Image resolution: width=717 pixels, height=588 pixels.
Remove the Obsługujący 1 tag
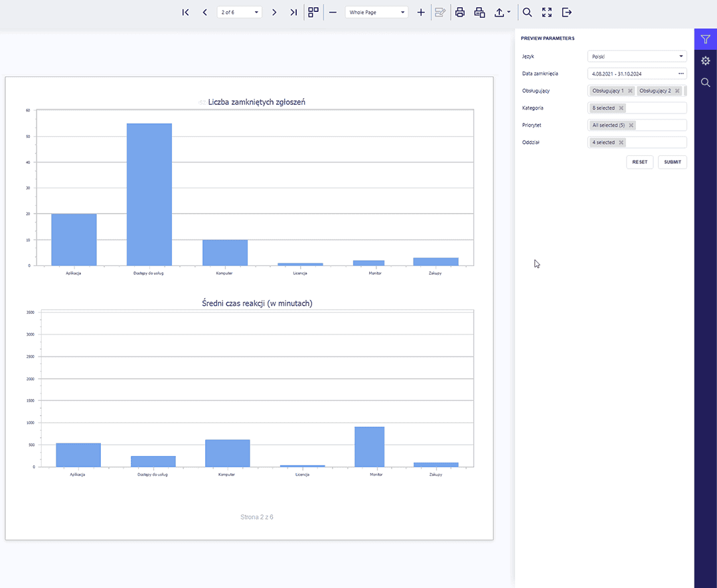tap(630, 91)
